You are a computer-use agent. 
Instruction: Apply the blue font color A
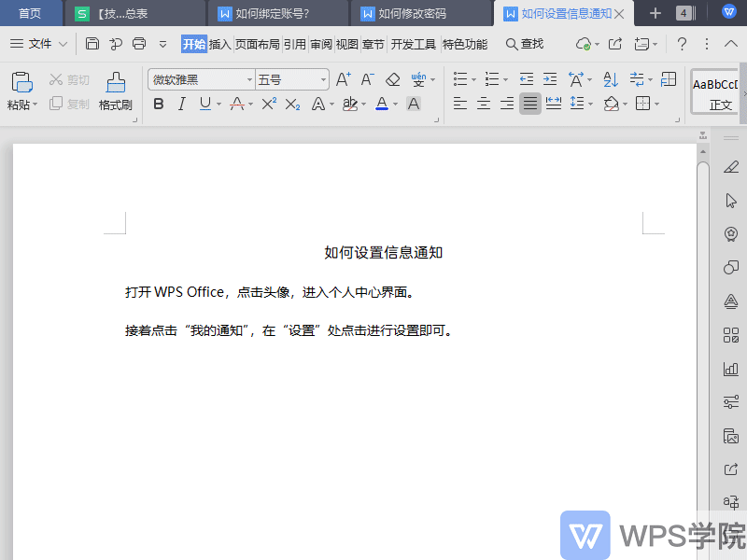(382, 104)
